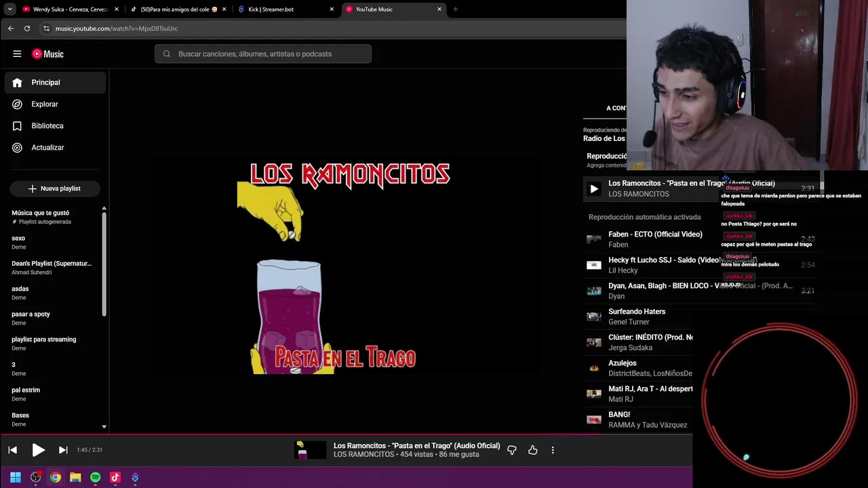
Task: Skip to next track
Action: pos(63,450)
